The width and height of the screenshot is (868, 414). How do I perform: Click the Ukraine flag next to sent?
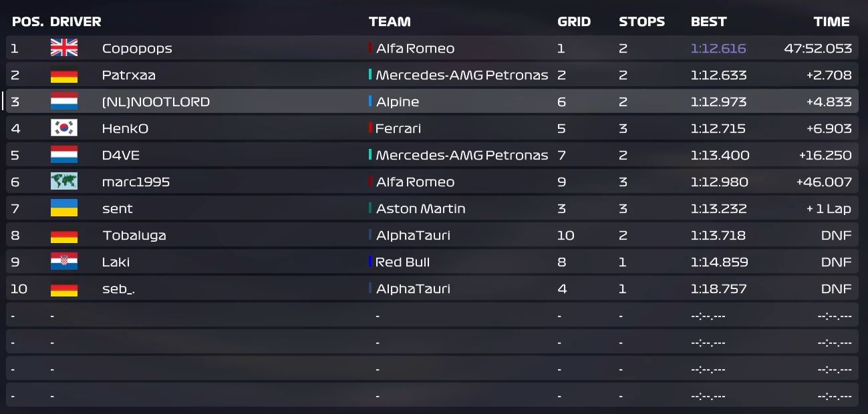(x=64, y=208)
